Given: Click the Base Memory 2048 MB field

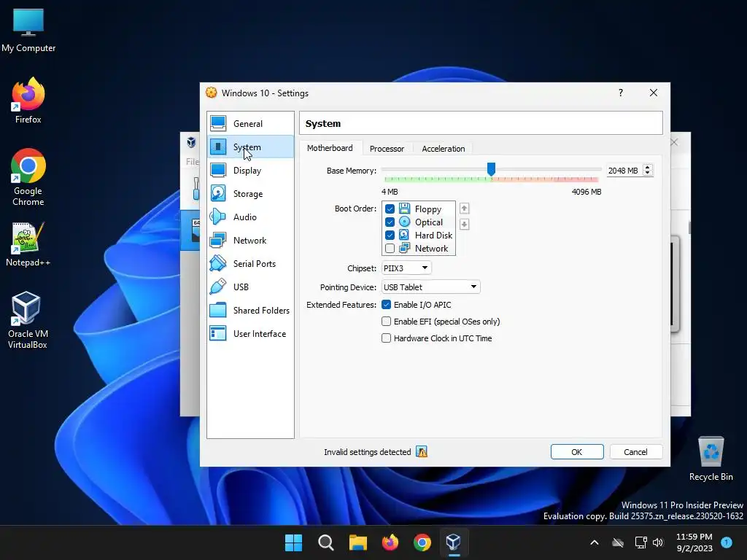Looking at the screenshot, I should [x=624, y=171].
